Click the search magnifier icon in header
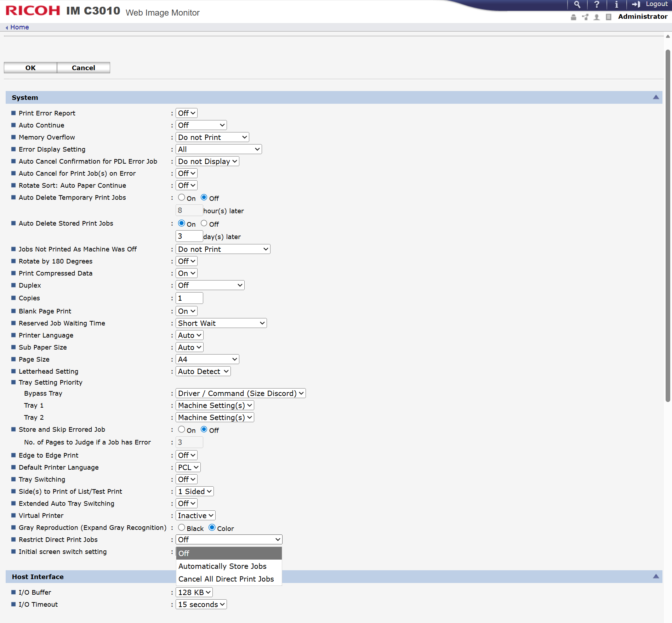Image resolution: width=672 pixels, height=623 pixels. (577, 5)
